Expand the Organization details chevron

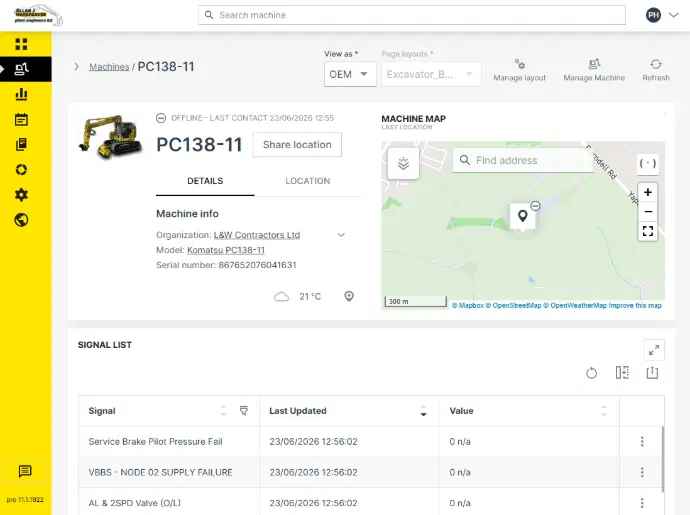tap(341, 235)
